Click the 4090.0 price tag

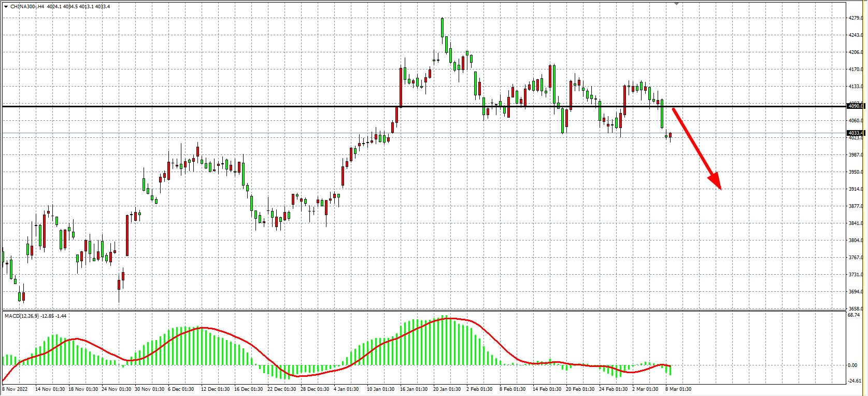pyautogui.click(x=855, y=106)
